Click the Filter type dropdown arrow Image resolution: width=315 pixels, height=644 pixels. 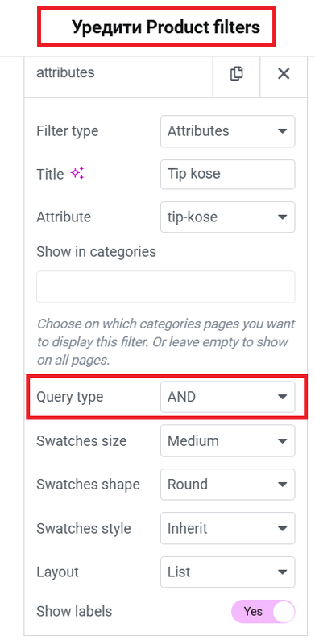(x=282, y=131)
